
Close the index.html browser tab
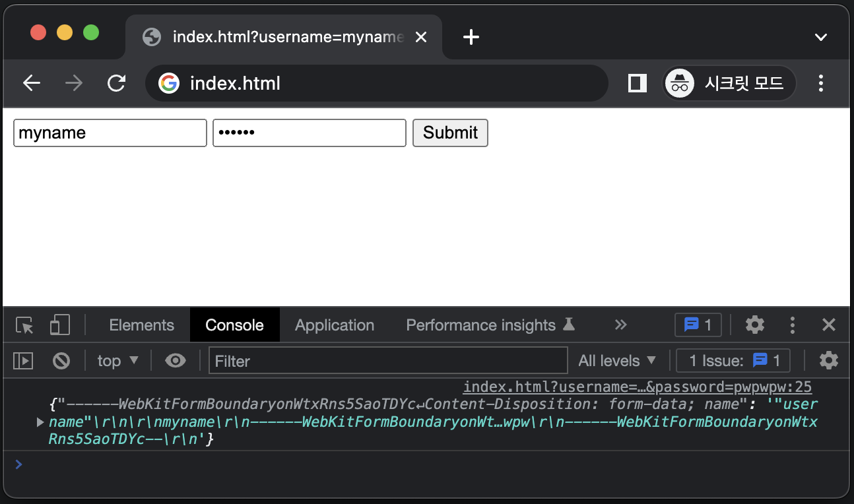tap(421, 37)
